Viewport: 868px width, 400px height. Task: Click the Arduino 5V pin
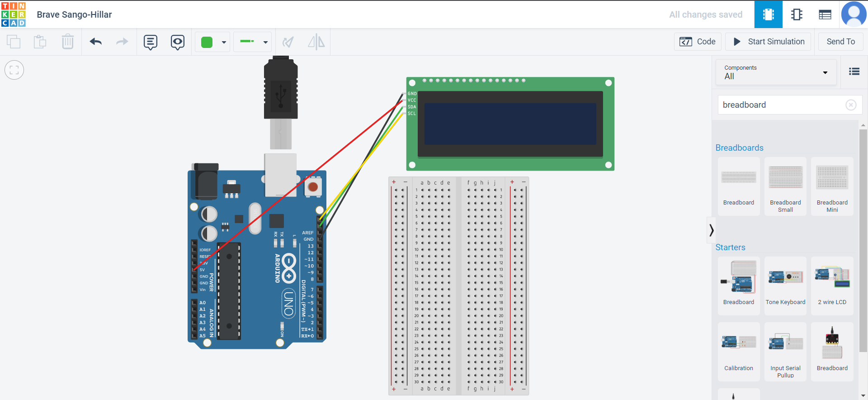[x=194, y=270]
